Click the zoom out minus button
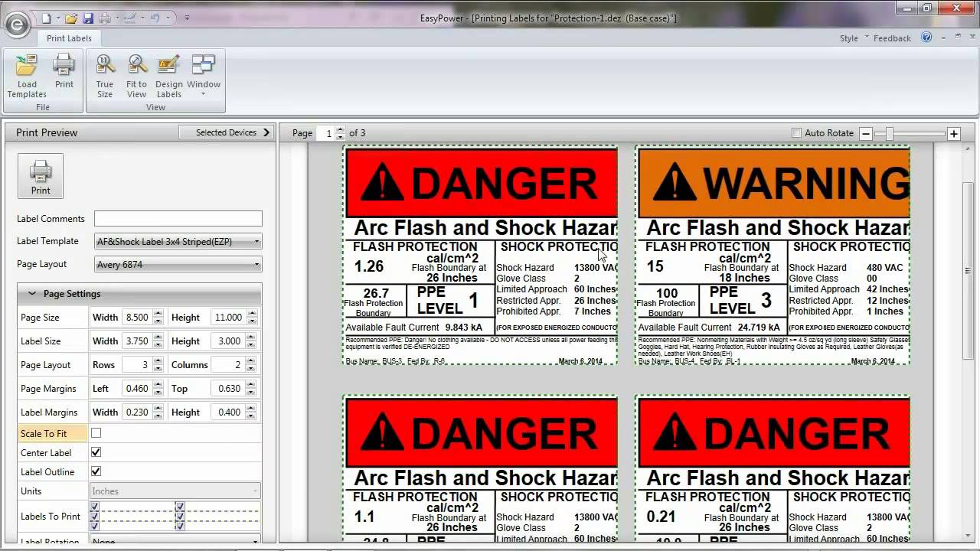 (866, 133)
